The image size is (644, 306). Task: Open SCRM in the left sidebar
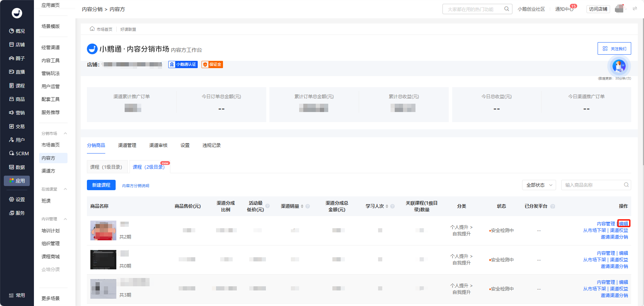19,154
